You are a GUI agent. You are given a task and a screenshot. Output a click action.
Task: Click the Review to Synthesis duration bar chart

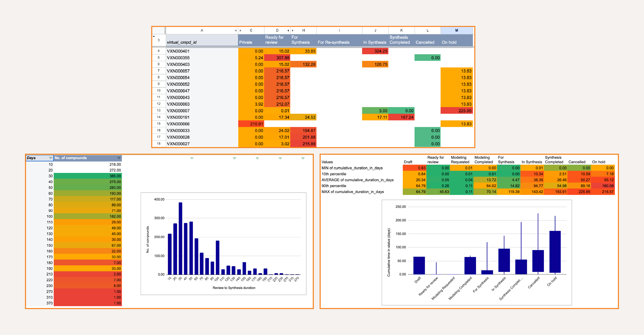[x=223, y=244]
